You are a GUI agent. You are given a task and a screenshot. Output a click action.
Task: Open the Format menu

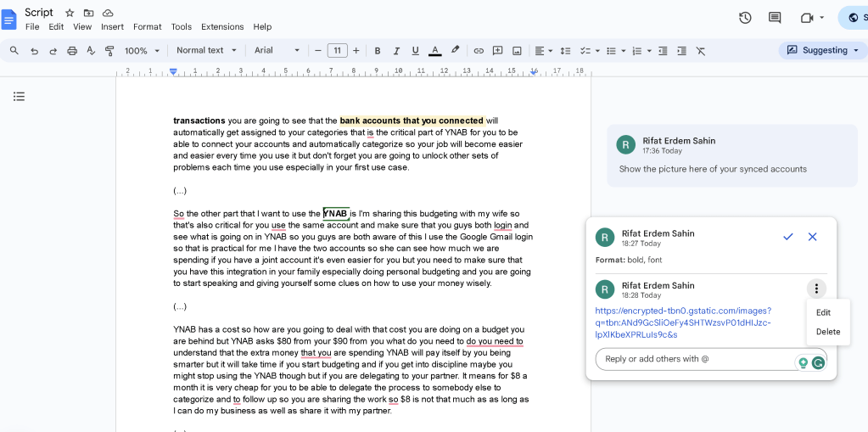(148, 26)
